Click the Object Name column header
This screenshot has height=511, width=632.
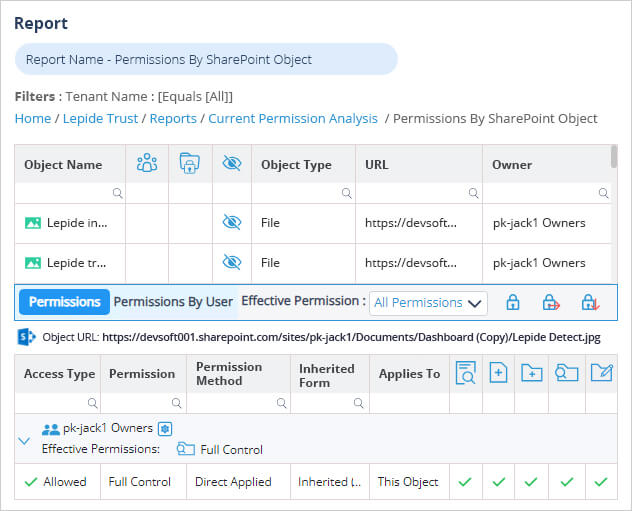pyautogui.click(x=70, y=164)
